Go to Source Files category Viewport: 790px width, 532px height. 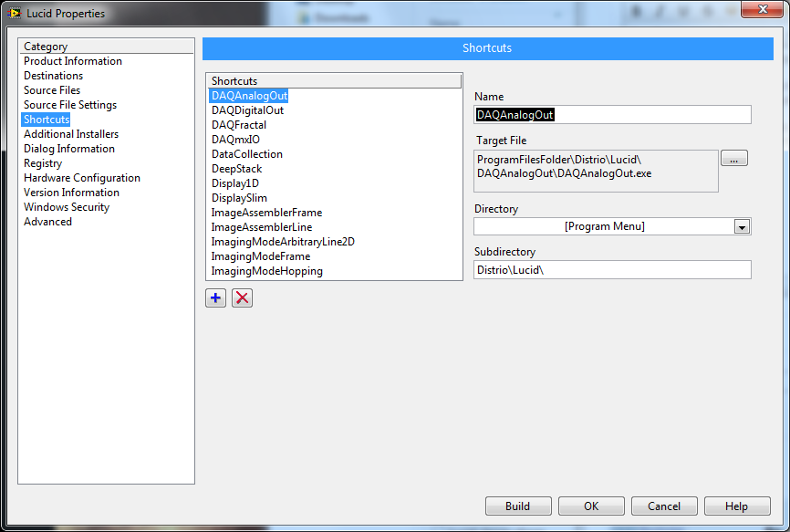click(52, 90)
